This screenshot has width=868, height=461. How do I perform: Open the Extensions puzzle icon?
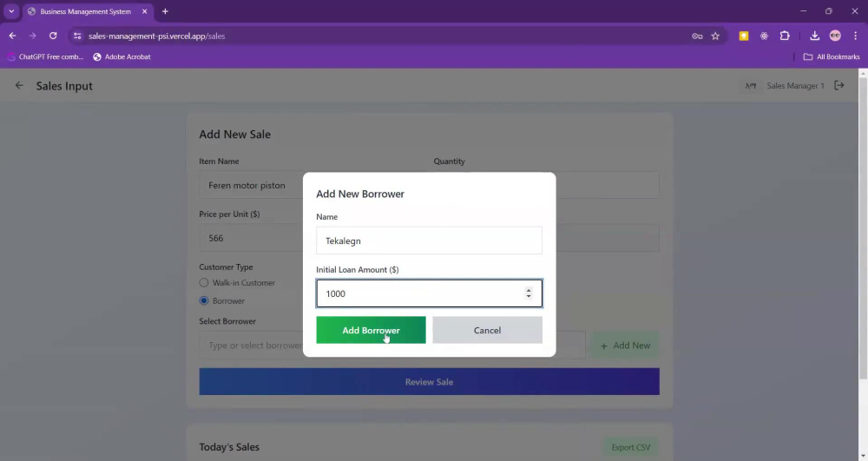[785, 36]
